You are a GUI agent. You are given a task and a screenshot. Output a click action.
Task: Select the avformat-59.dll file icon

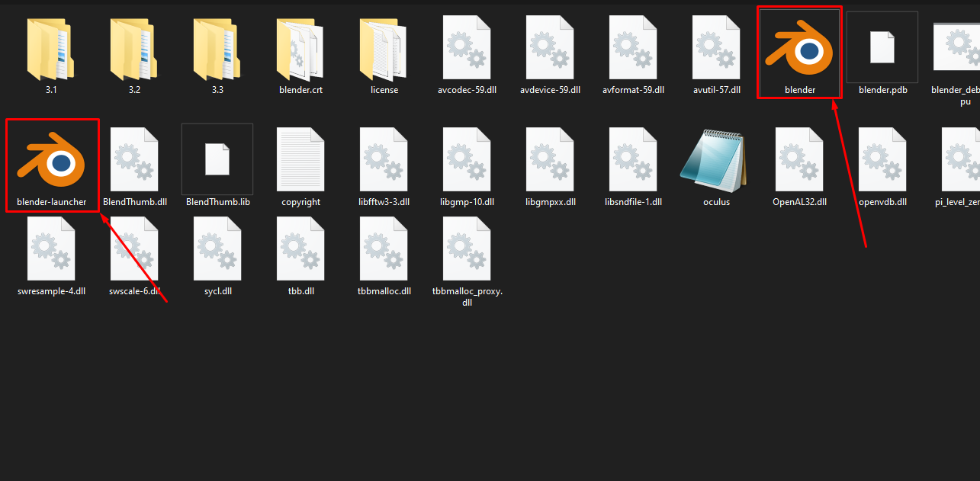click(633, 48)
